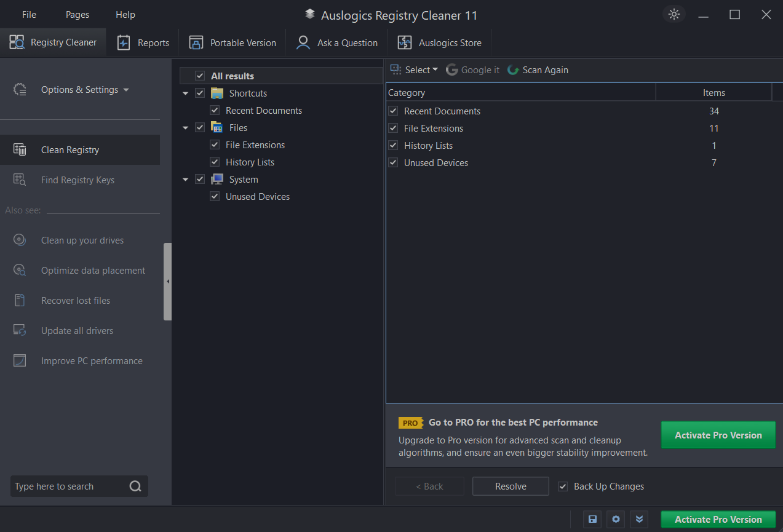This screenshot has width=783, height=532.
Task: Toggle File Extensions checkbox in category table
Action: [x=394, y=129]
